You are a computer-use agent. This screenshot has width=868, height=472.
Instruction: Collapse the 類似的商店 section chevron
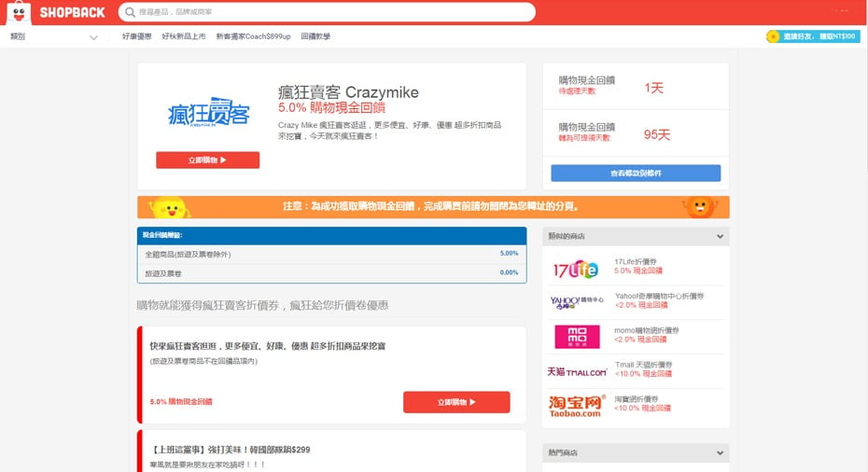click(x=720, y=236)
